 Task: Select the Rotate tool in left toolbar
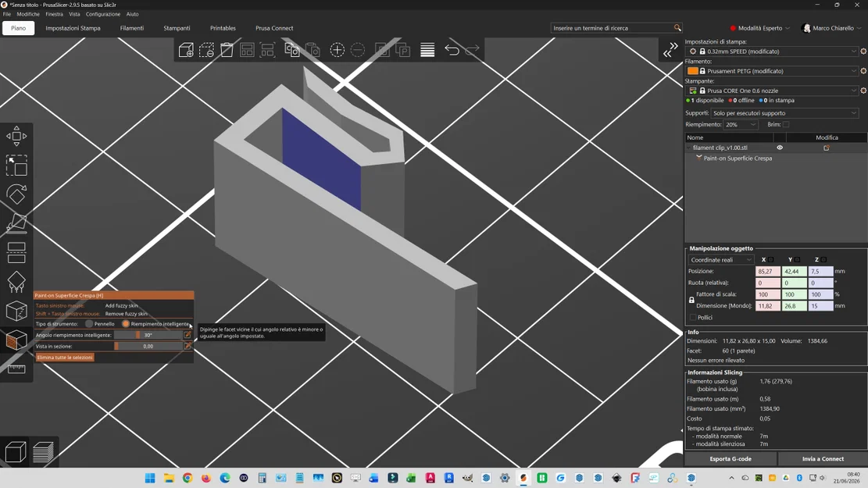click(x=16, y=194)
